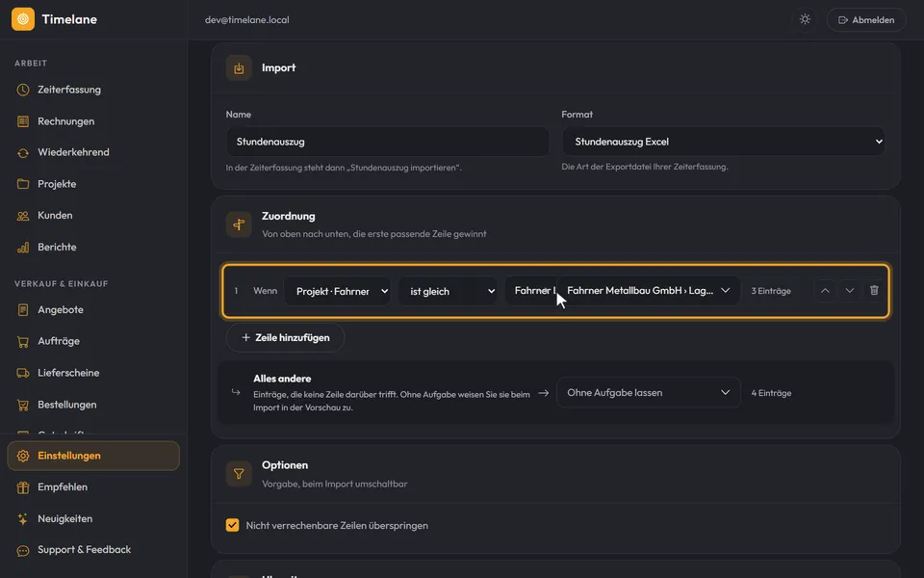Click the Optionen heading text
Image resolution: width=924 pixels, height=578 pixels.
[285, 465]
